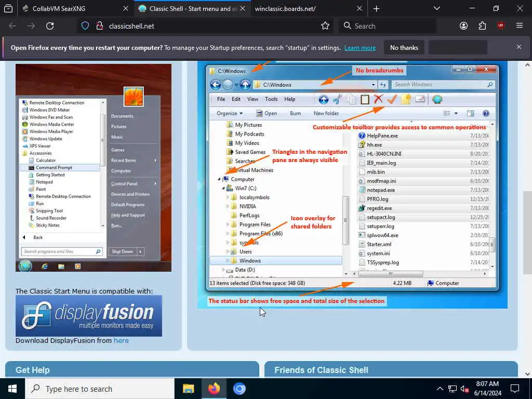Bookmark this page with the star
Image resolution: width=532 pixels, height=399 pixels.
[325, 26]
